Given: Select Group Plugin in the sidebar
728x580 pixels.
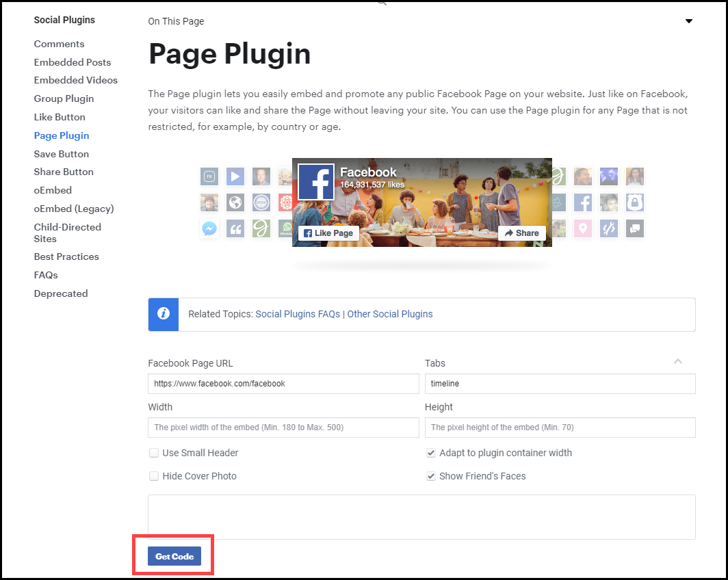Looking at the screenshot, I should (x=64, y=98).
